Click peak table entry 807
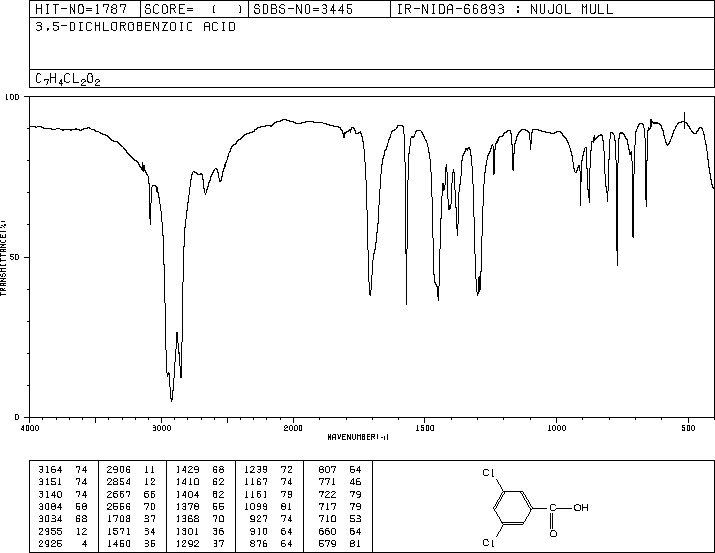 (x=327, y=470)
